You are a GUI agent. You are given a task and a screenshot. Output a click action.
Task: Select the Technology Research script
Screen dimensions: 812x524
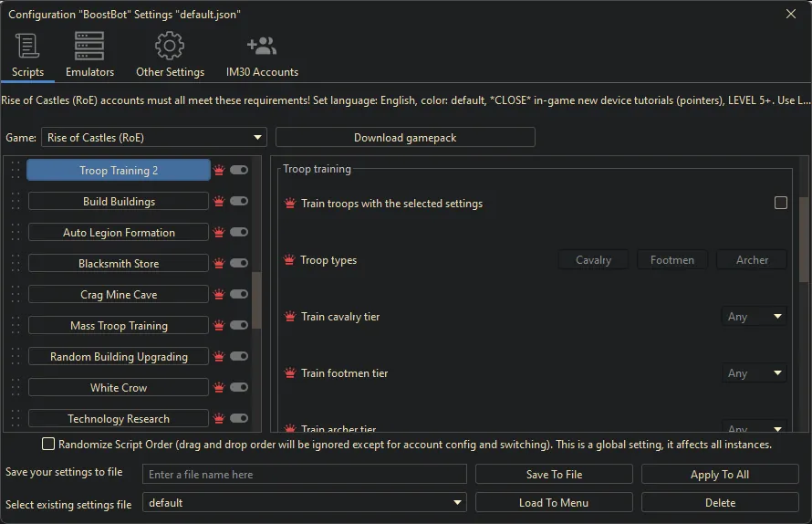[x=119, y=418]
